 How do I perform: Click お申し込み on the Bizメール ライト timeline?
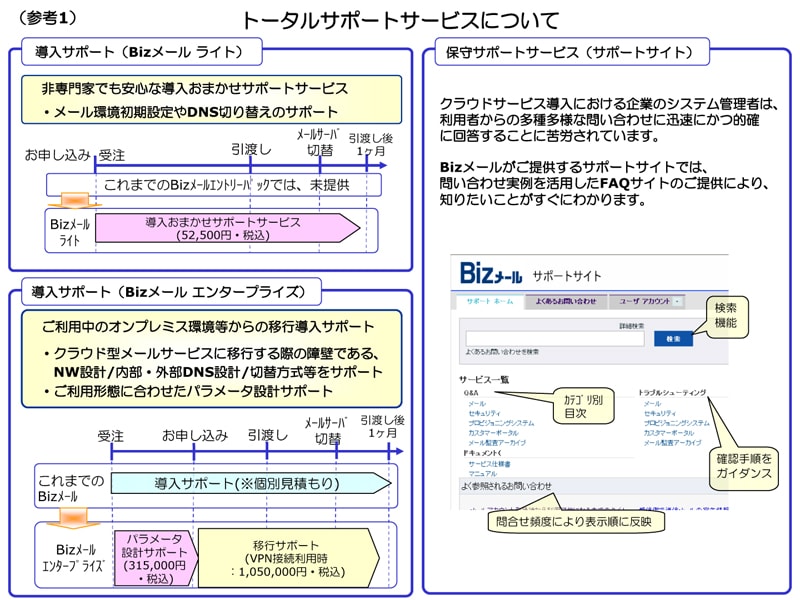click(x=58, y=155)
